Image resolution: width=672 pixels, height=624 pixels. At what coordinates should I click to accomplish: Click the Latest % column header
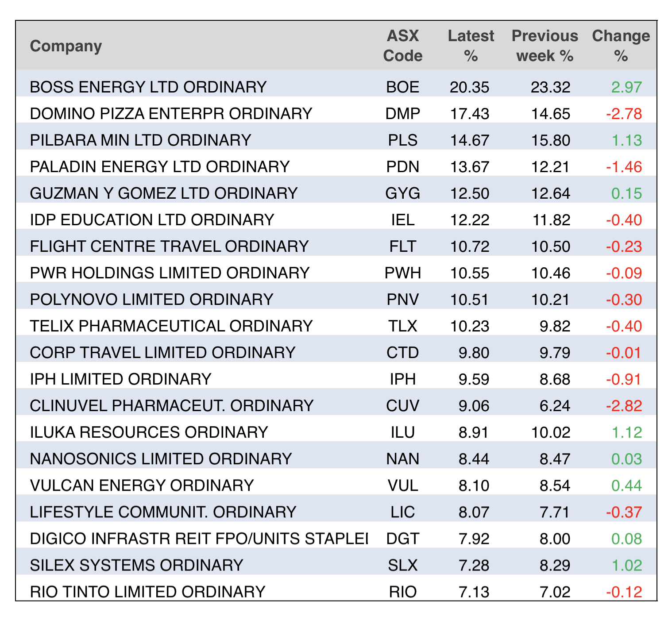click(471, 46)
